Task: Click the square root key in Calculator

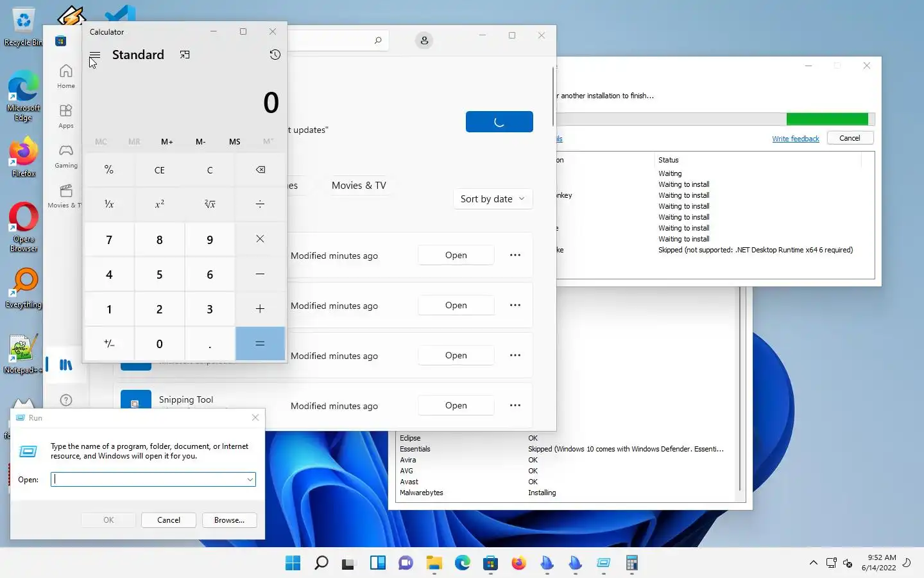Action: pos(210,204)
